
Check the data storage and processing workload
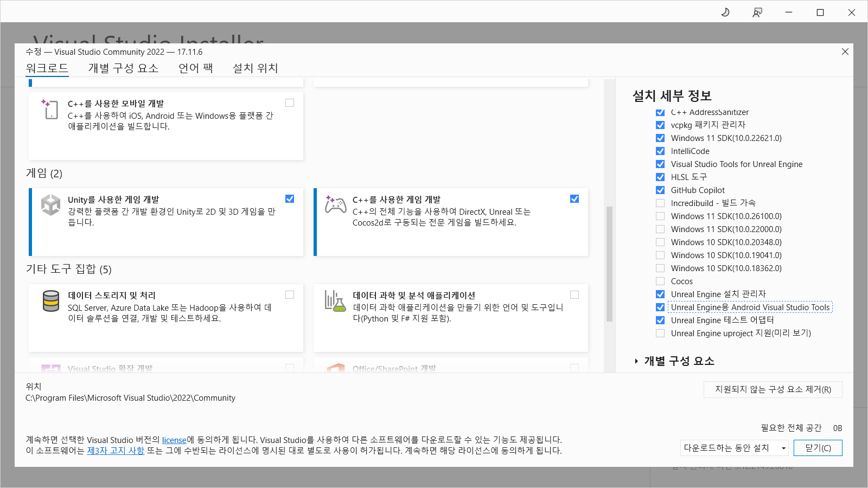(290, 295)
